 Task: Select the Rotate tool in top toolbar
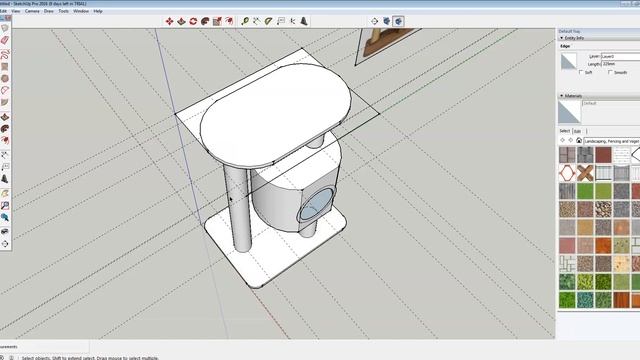click(193, 21)
